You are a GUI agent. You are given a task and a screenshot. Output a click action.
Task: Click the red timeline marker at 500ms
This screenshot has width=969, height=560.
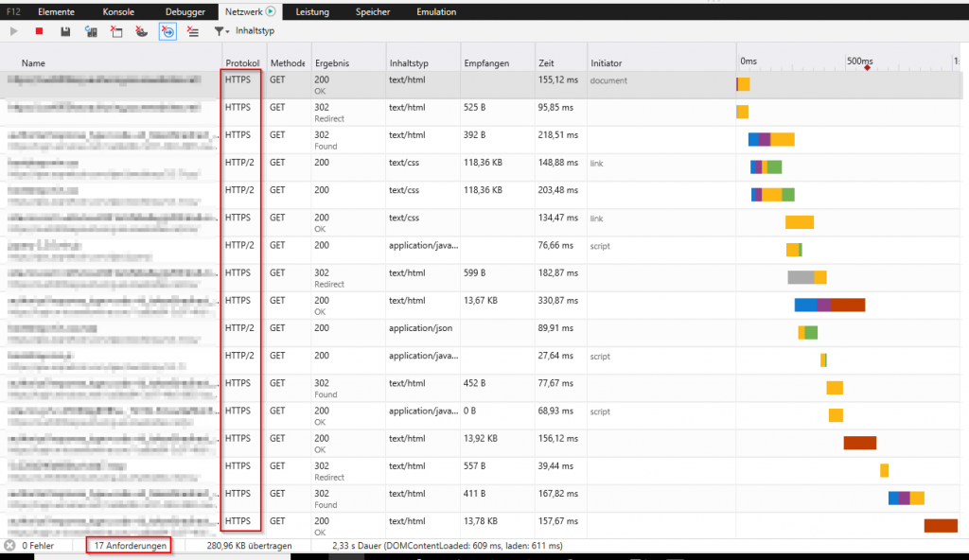[x=865, y=68]
